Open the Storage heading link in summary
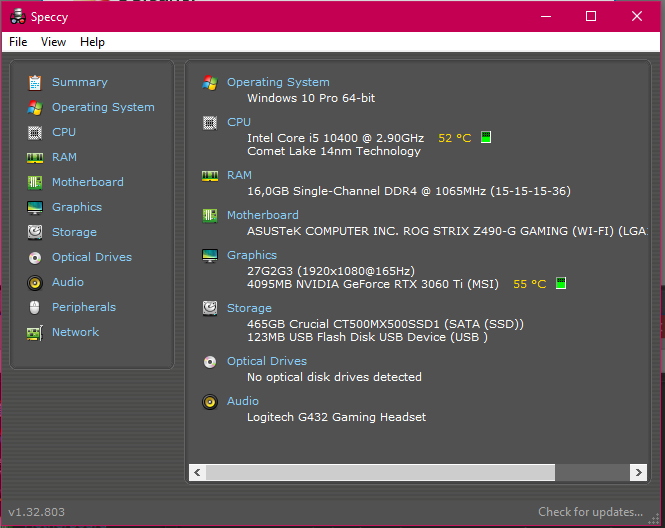This screenshot has width=665, height=528. point(249,308)
